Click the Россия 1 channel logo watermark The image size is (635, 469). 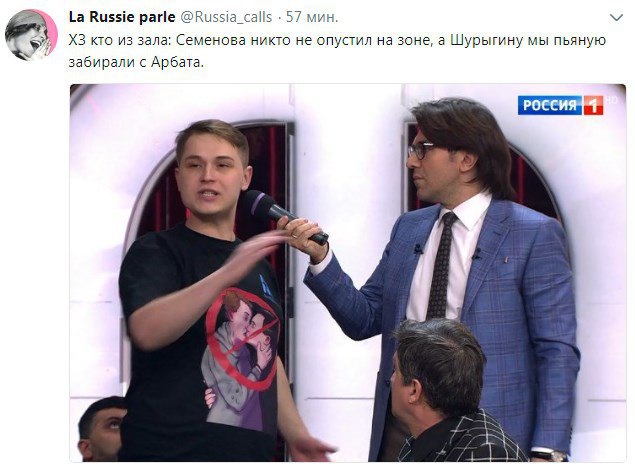(x=560, y=105)
